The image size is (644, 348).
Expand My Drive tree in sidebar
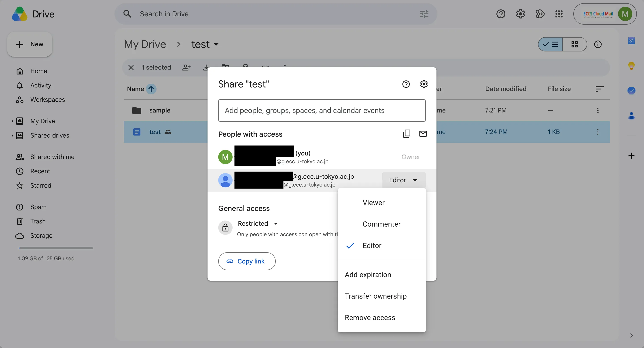coord(12,121)
